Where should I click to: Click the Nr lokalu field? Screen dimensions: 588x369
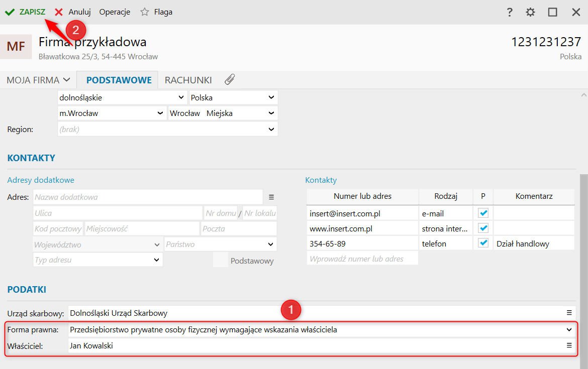(260, 213)
